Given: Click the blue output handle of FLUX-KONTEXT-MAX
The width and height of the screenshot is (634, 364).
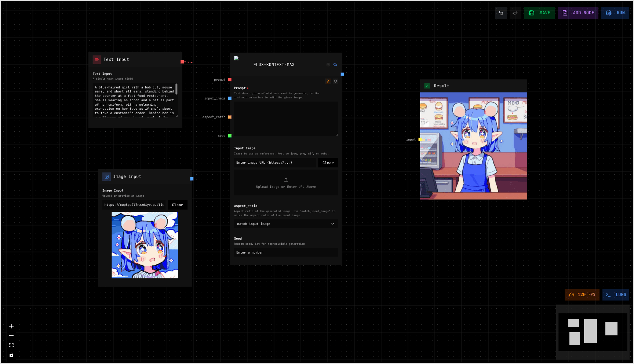Looking at the screenshot, I should pos(342,74).
